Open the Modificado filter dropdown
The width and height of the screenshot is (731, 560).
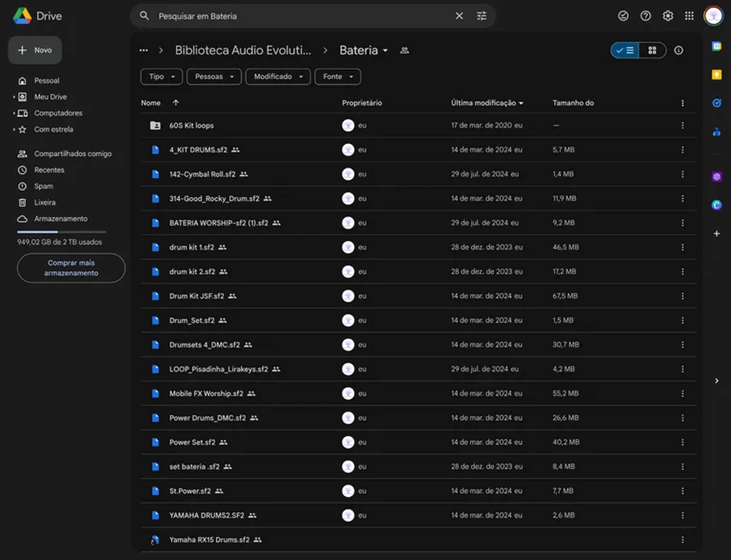278,77
